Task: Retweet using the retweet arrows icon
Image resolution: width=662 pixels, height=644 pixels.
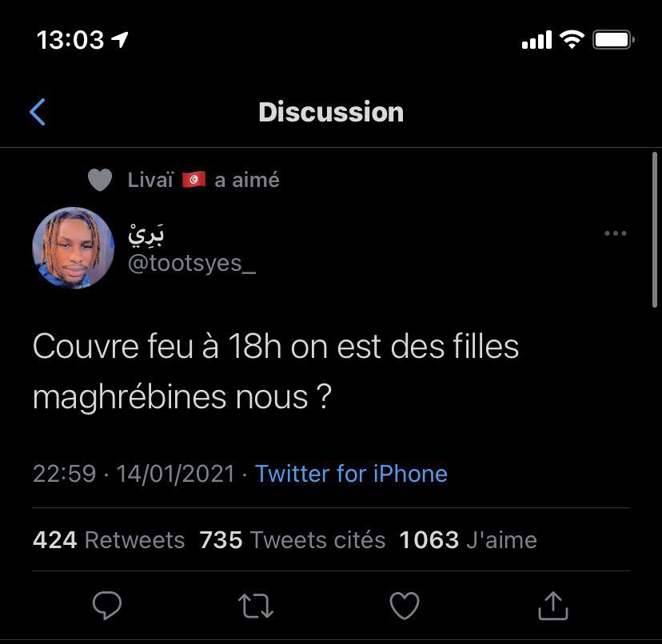Action: click(255, 606)
